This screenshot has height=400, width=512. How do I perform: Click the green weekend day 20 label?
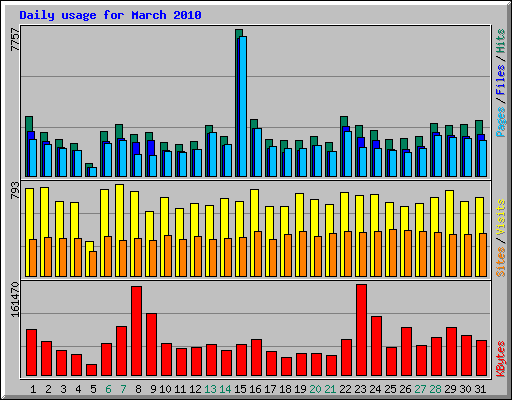click(x=315, y=389)
